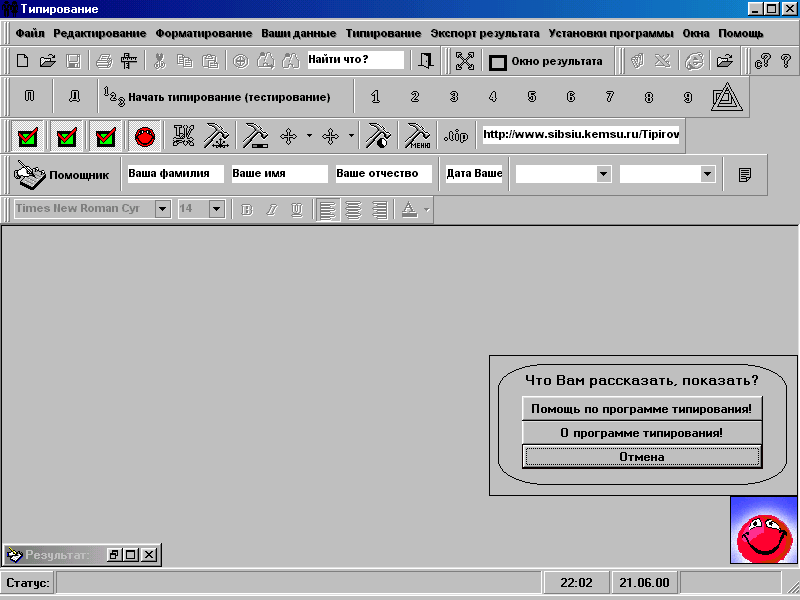
Task: Click the Print icon
Action: click(x=104, y=61)
